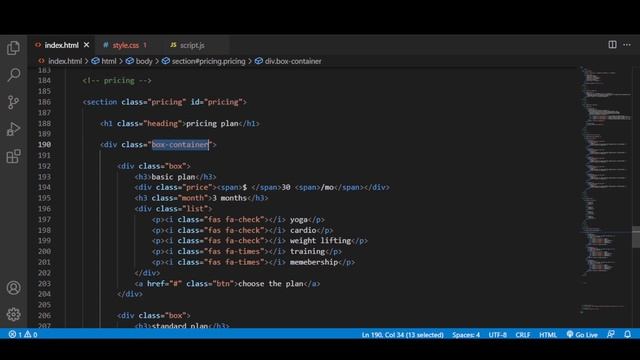This screenshot has width=640, height=360.
Task: Click the href="#" attribute on line 203
Action: tap(164, 284)
